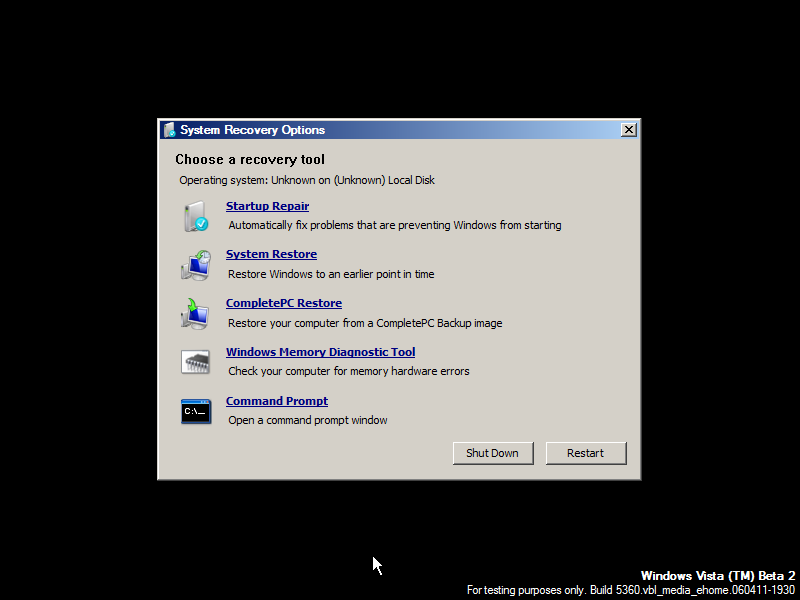Select the Startup Repair disc icon
This screenshot has width=800, height=600.
point(196,216)
